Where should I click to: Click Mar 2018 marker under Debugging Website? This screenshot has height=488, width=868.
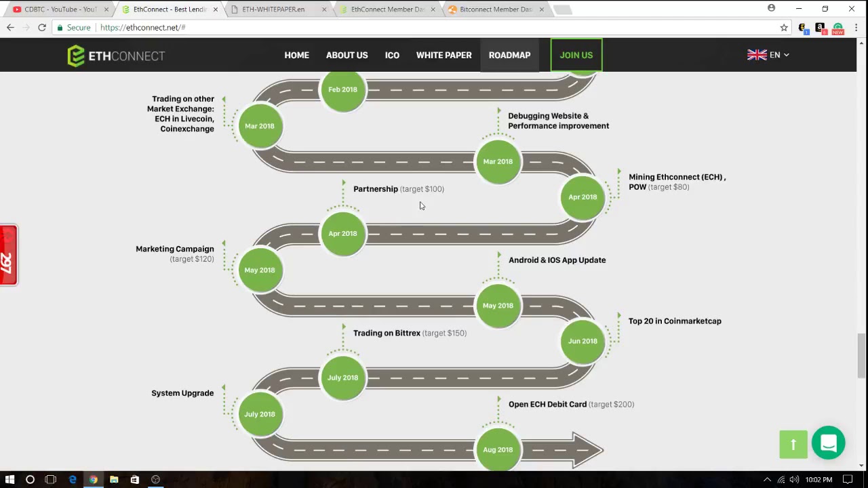point(498,161)
